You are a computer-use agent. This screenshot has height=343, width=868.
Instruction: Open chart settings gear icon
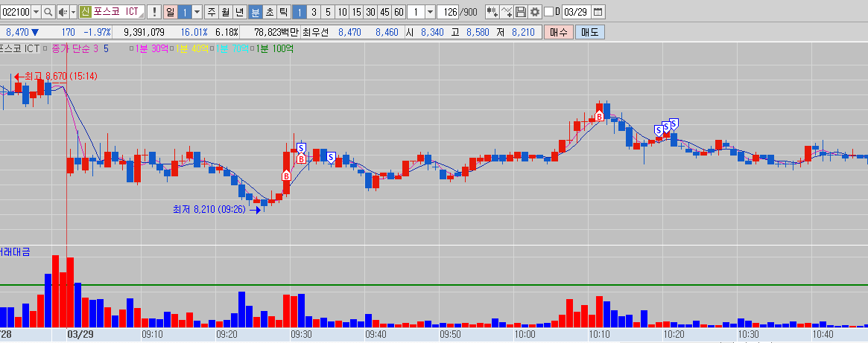(533, 12)
